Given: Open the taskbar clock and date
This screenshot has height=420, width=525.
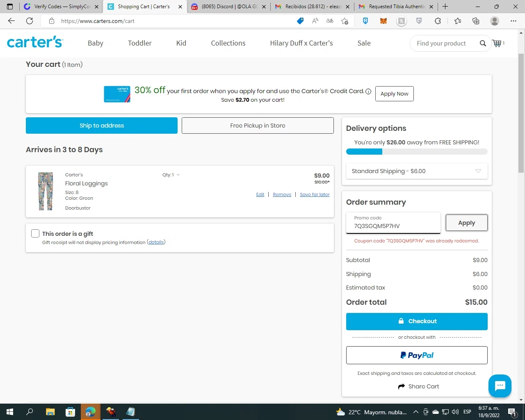Looking at the screenshot, I should coord(489,412).
